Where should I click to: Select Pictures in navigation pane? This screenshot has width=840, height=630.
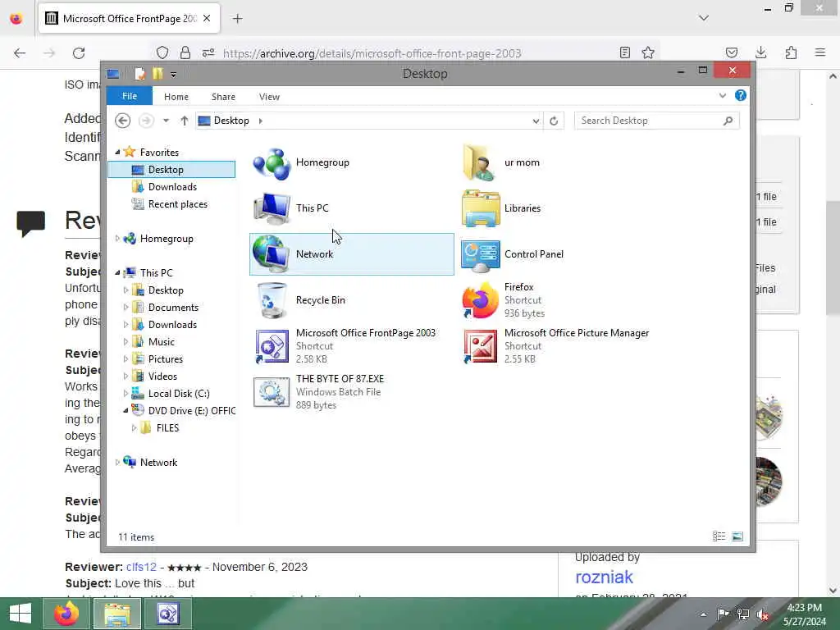pyautogui.click(x=165, y=359)
